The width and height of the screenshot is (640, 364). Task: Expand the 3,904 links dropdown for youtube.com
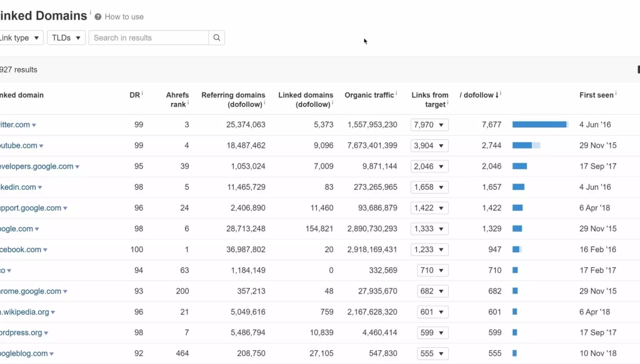(429, 145)
